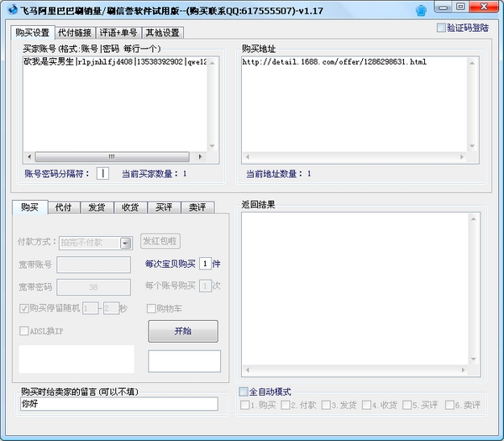Check the 5.买评 auto-mode option
504x441 pixels.
point(407,405)
